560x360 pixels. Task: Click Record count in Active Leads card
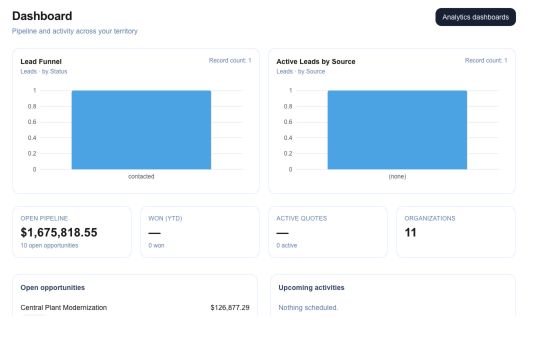[x=486, y=60]
